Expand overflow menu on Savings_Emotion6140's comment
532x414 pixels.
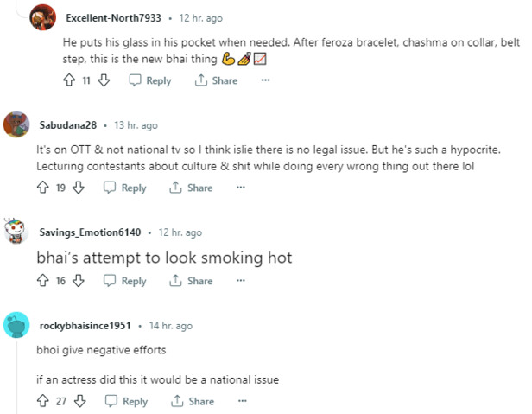tap(240, 281)
